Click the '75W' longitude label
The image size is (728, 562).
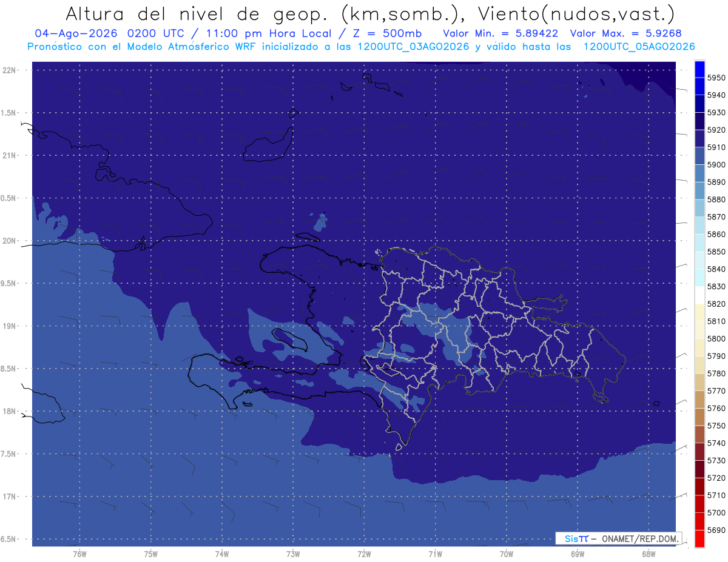[x=151, y=554]
